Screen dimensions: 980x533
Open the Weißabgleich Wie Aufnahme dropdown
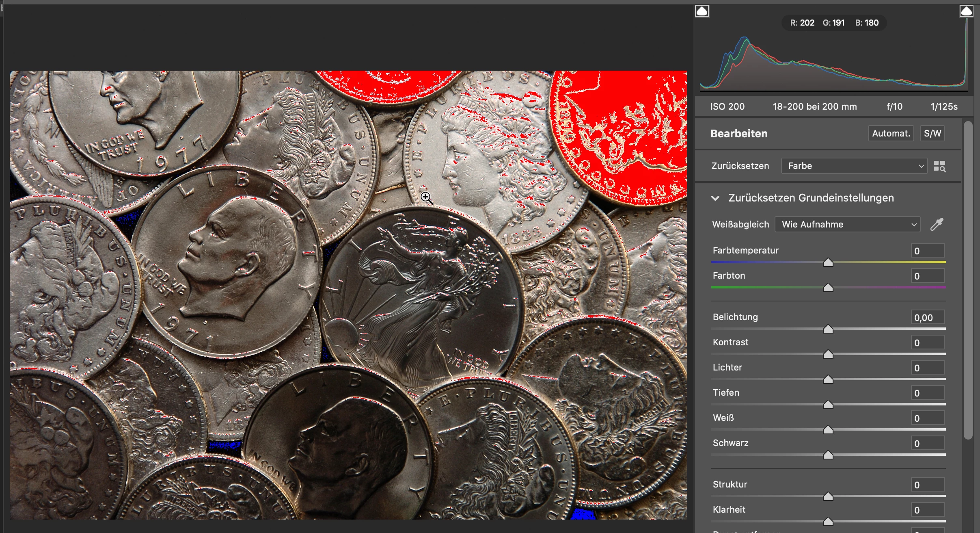point(847,224)
